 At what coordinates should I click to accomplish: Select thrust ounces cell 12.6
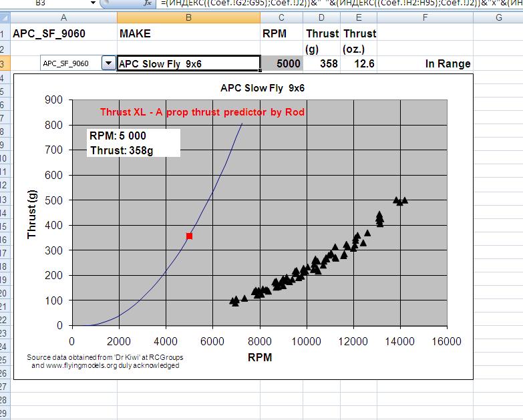359,63
